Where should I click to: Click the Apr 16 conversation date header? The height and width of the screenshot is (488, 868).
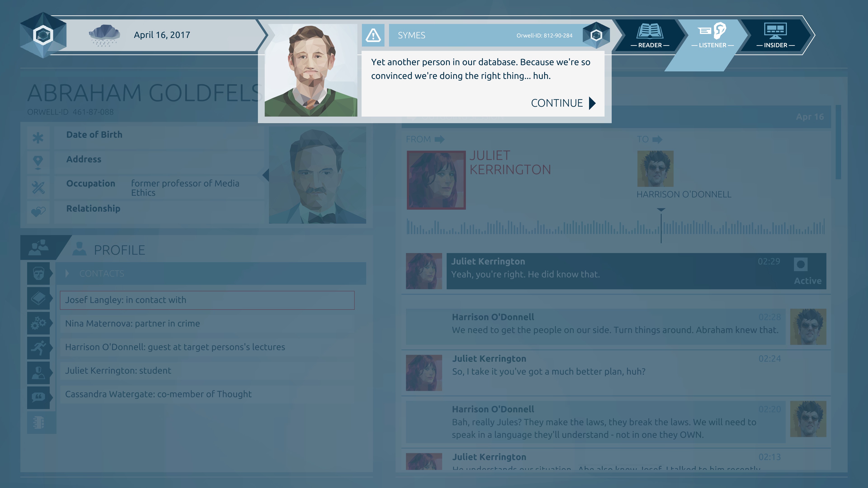click(x=810, y=117)
